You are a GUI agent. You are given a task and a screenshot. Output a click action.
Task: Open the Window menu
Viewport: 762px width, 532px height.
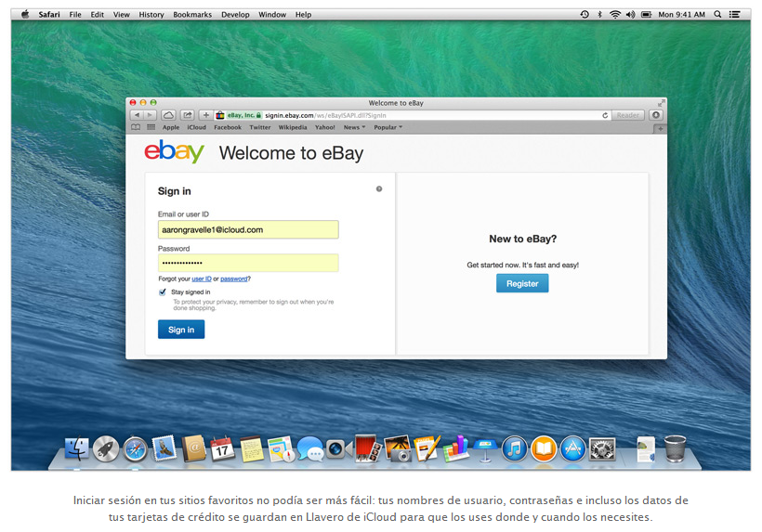272,15
